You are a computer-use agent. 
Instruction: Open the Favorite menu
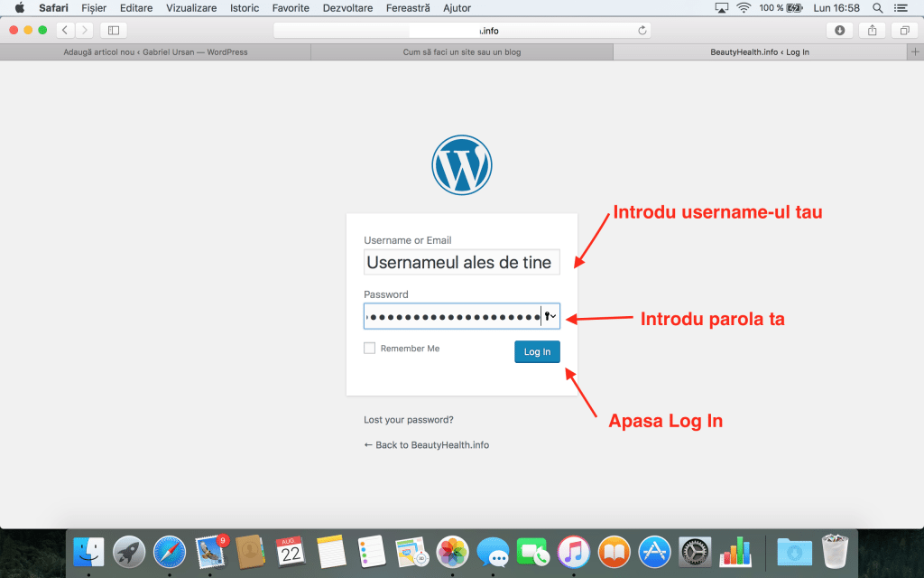[x=291, y=7]
